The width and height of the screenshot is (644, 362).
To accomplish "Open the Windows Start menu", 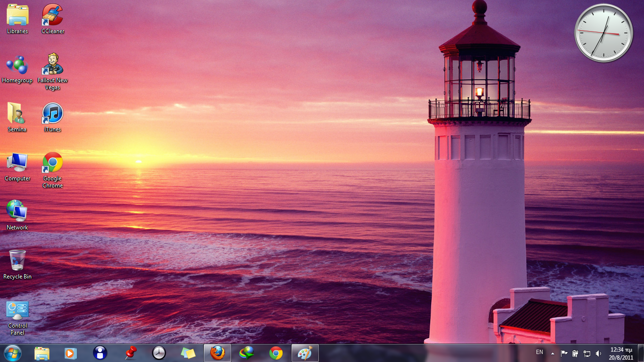I will 13,353.
